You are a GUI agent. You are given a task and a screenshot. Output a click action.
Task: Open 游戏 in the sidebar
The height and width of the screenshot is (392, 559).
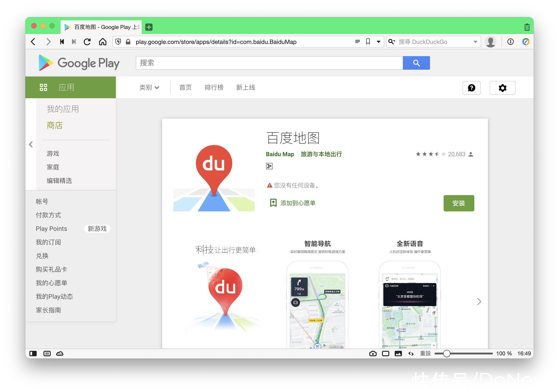pos(53,153)
